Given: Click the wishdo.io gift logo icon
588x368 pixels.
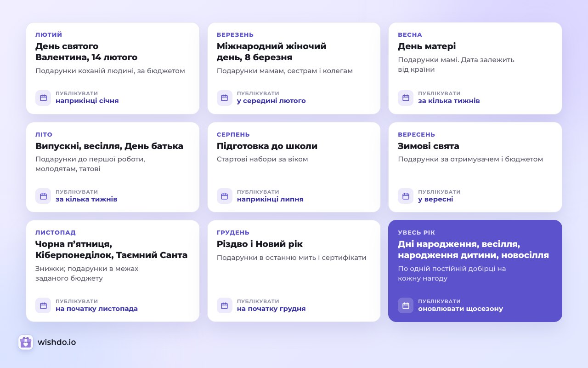Looking at the screenshot, I should click(26, 342).
